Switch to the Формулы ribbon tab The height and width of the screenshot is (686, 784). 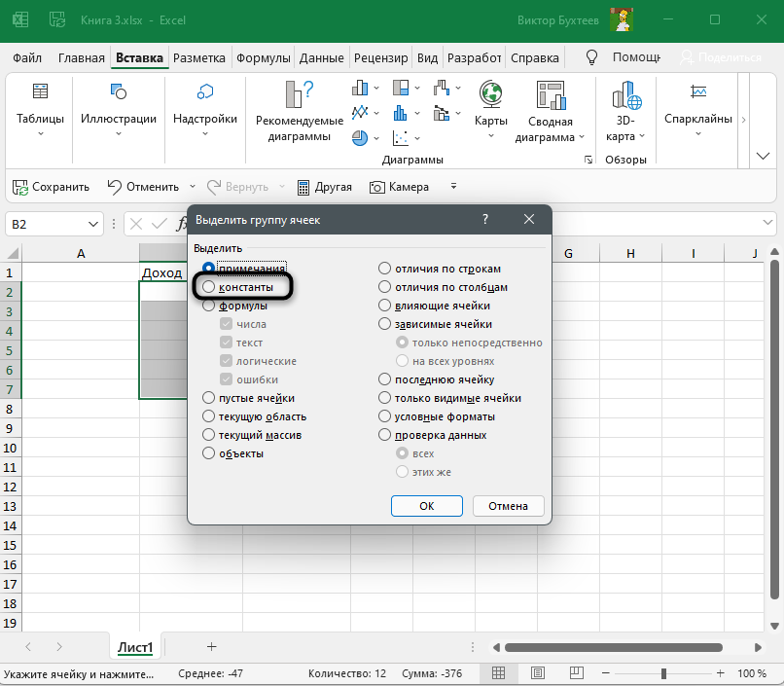(265, 57)
